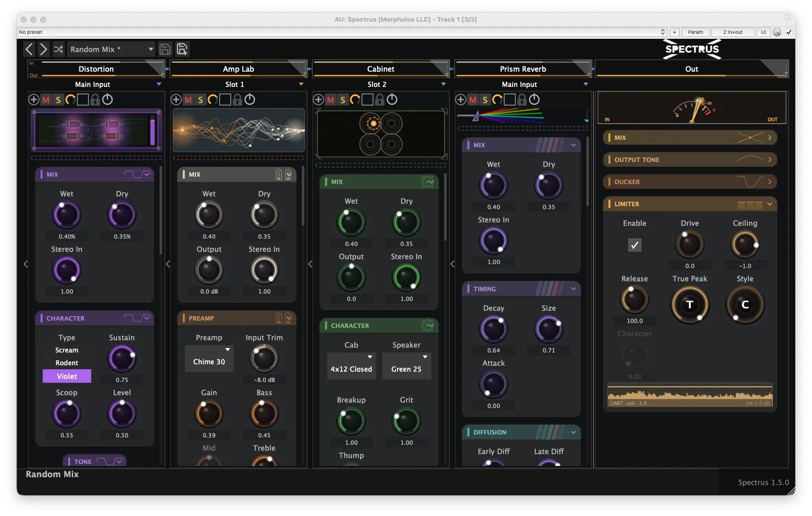Image resolution: width=812 pixels, height=516 pixels.
Task: Click the Distortion reset arrow icon
Action: 71,100
